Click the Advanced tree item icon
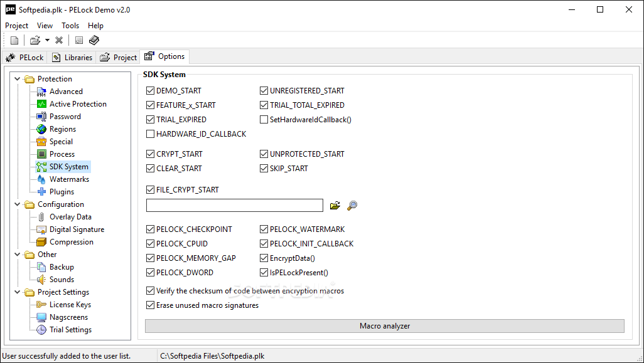The height and width of the screenshot is (363, 644). click(x=41, y=92)
